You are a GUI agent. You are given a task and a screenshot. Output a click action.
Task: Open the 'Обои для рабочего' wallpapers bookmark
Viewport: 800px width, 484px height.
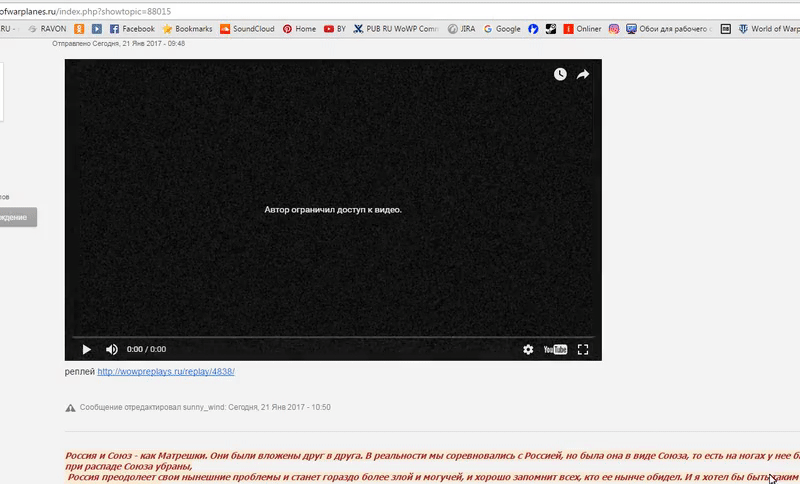[669, 29]
